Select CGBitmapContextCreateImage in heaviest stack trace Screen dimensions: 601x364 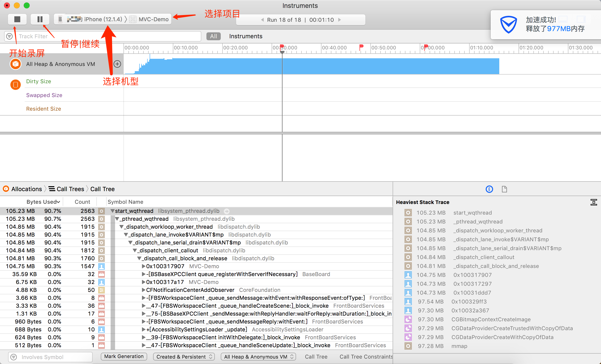tap(491, 320)
